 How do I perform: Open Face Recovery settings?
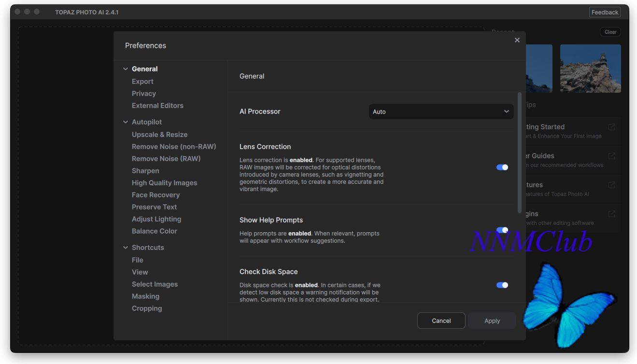tap(156, 195)
